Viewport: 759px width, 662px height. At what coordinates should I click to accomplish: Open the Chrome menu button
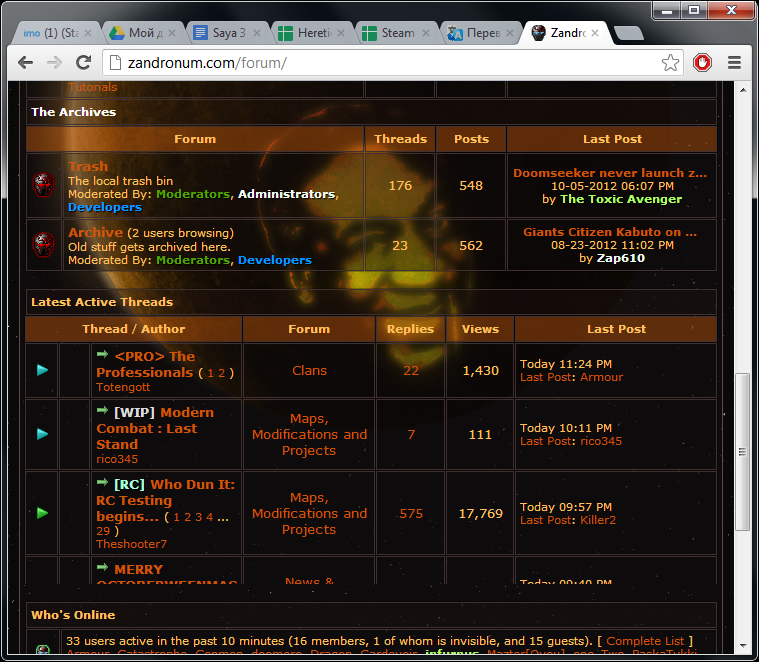[734, 63]
